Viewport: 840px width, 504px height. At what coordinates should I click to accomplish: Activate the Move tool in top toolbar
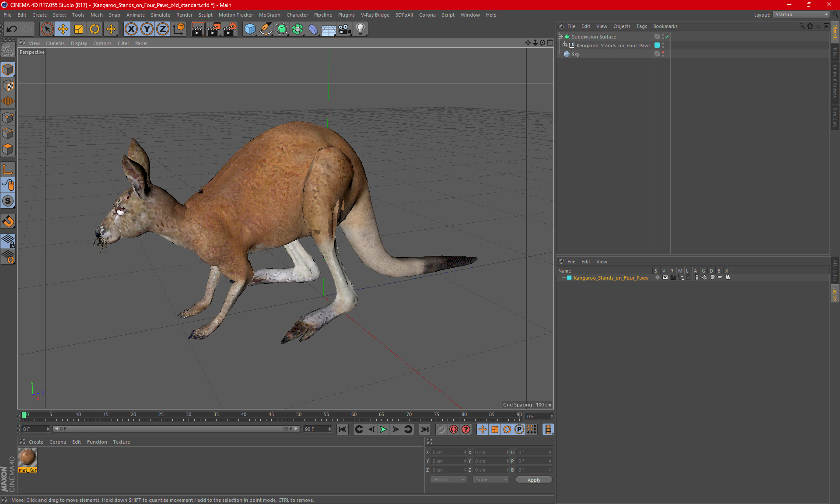coord(63,29)
